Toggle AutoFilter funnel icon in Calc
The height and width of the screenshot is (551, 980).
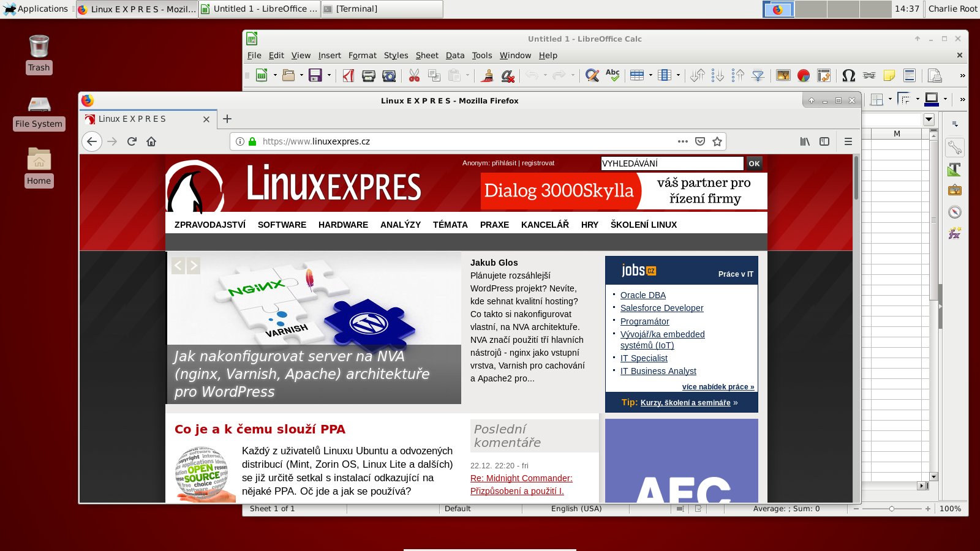758,75
